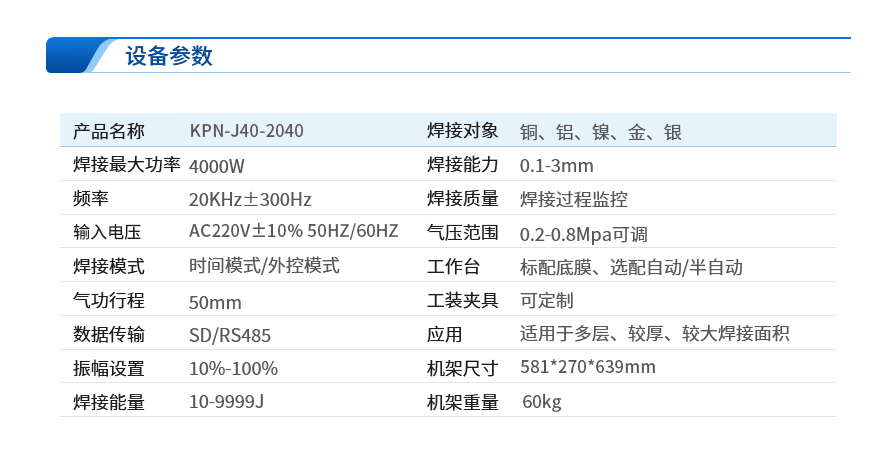Viewport: 890px width, 472px height.
Task: Click the 工作台 workbench label
Action: [453, 267]
